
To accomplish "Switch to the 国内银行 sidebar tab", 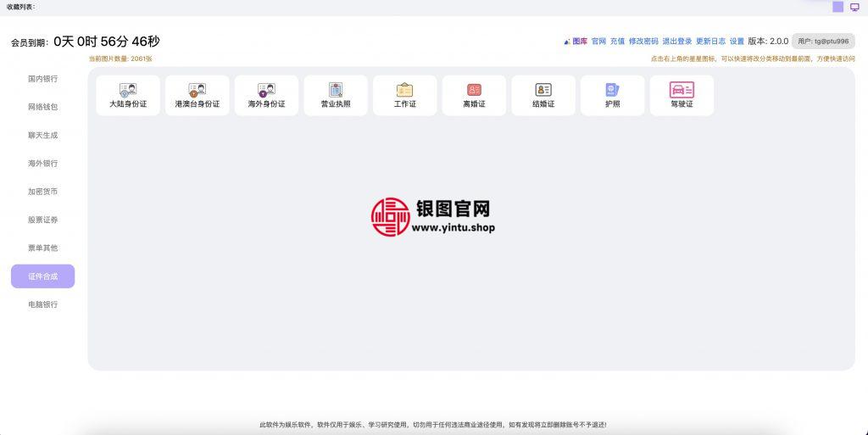I will pyautogui.click(x=42, y=79).
